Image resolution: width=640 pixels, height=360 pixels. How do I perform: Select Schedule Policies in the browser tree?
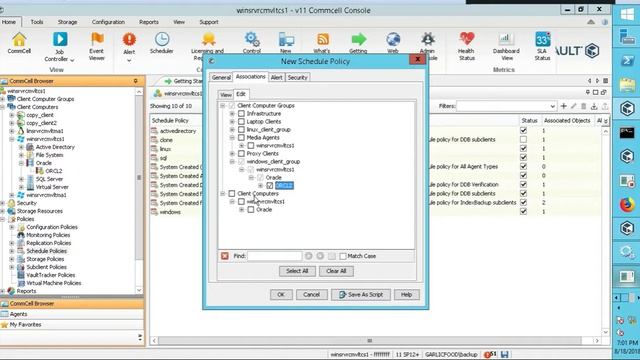[47, 251]
